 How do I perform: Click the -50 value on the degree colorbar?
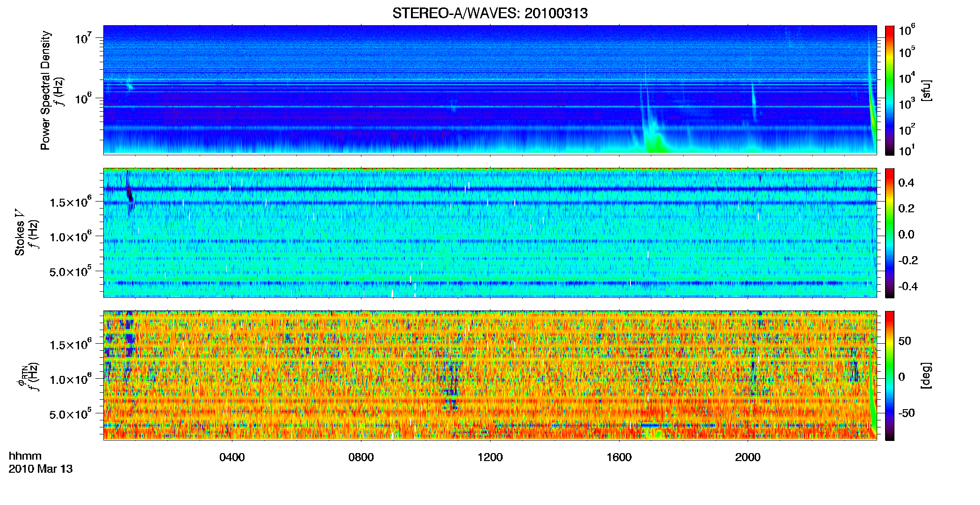click(x=906, y=413)
